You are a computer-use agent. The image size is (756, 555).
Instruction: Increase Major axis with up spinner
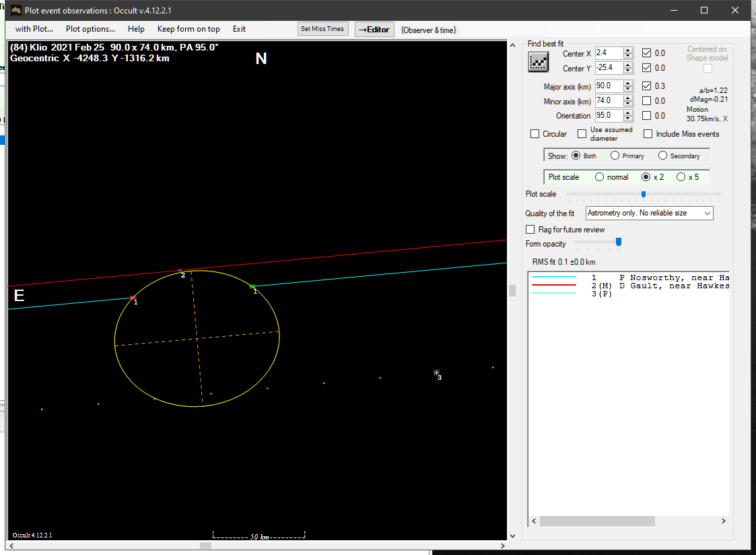[627, 84]
